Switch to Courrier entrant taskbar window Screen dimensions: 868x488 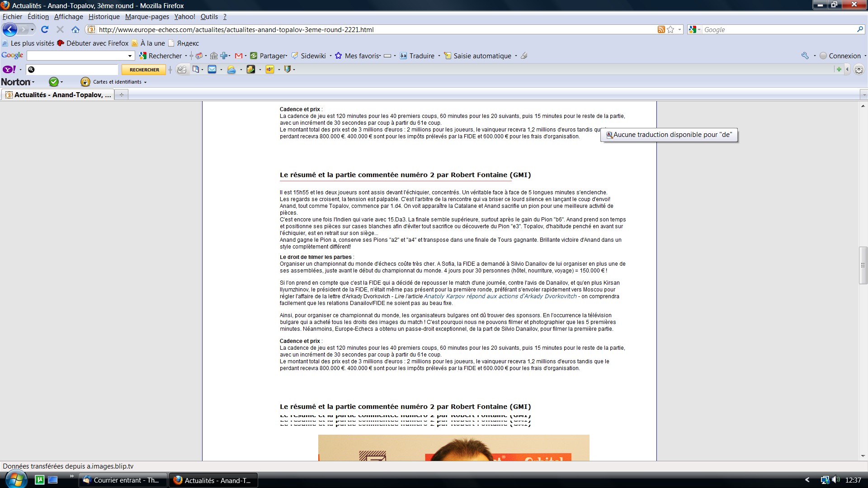tap(123, 480)
